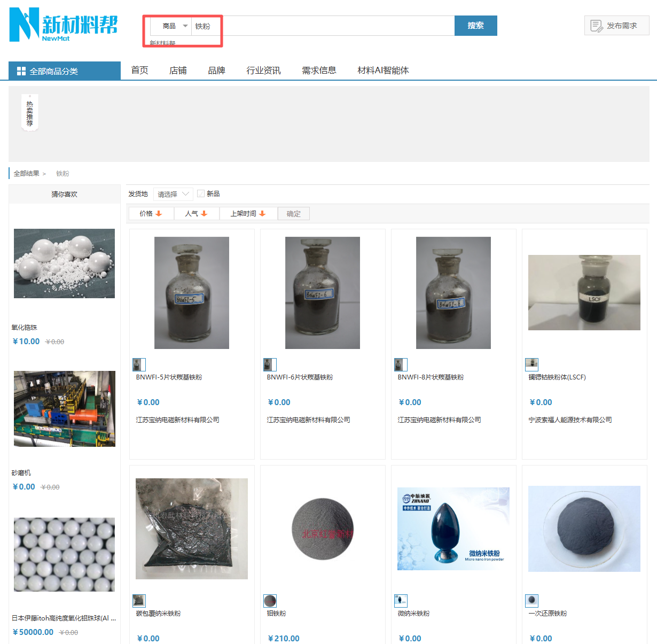The width and height of the screenshot is (657, 644).
Task: Sort by 上架时间 listing time
Action: [x=248, y=214]
